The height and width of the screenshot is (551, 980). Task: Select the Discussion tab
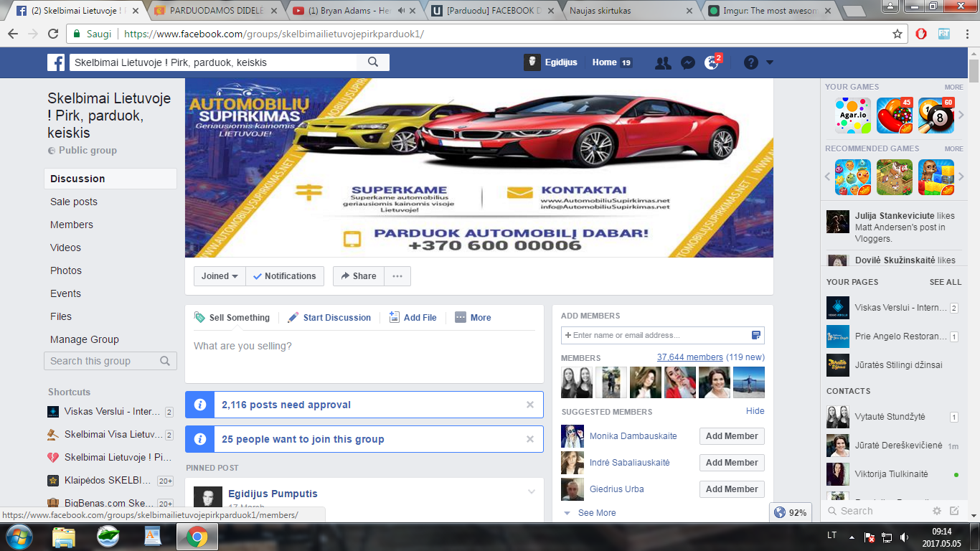coord(110,179)
